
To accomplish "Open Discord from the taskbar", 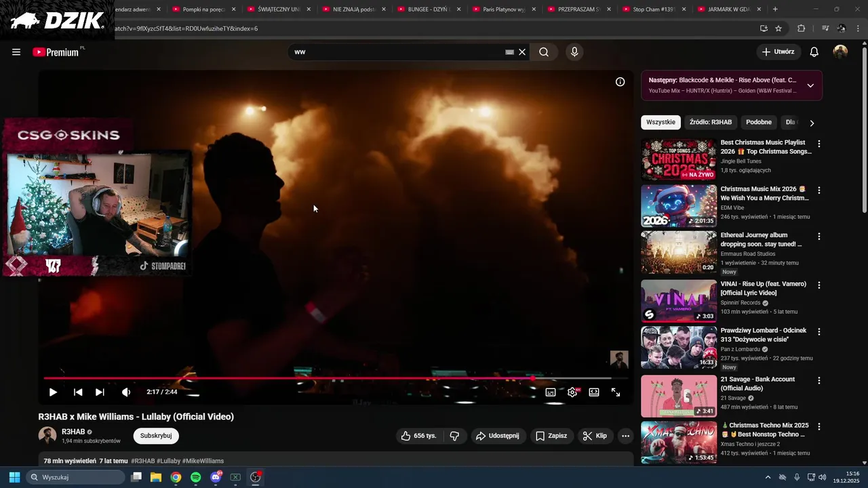I will click(216, 477).
